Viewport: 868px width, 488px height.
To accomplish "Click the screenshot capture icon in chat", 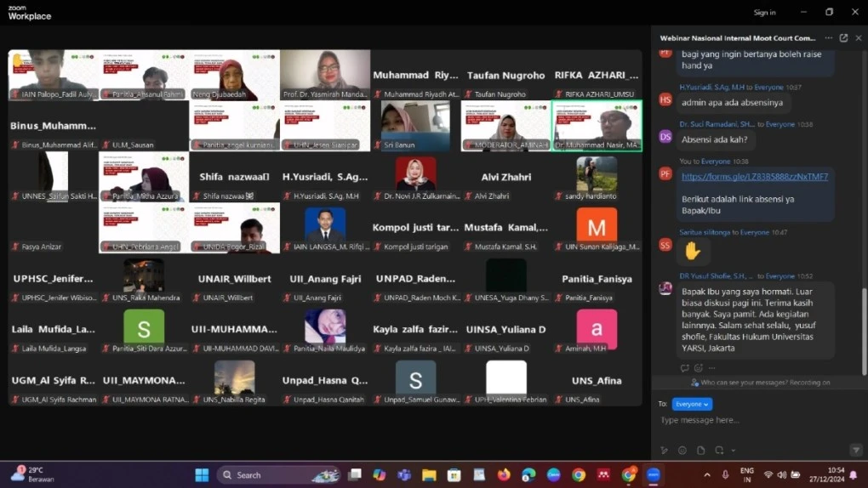I will point(719,451).
